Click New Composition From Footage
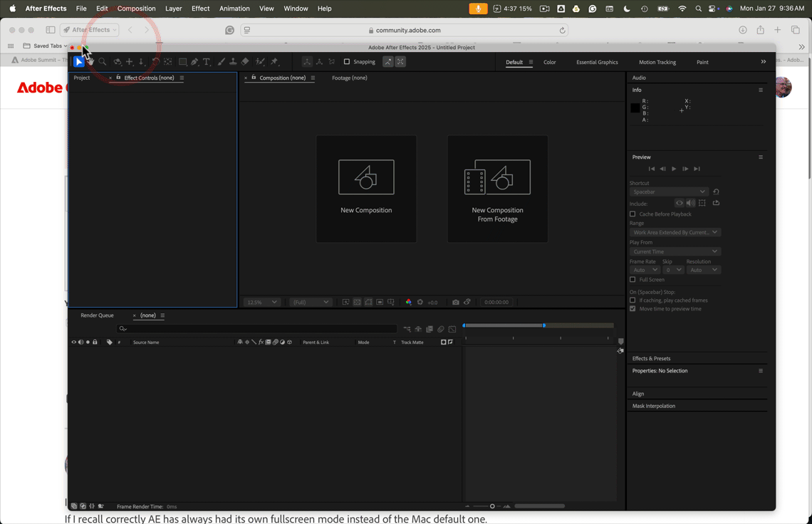 click(x=498, y=189)
